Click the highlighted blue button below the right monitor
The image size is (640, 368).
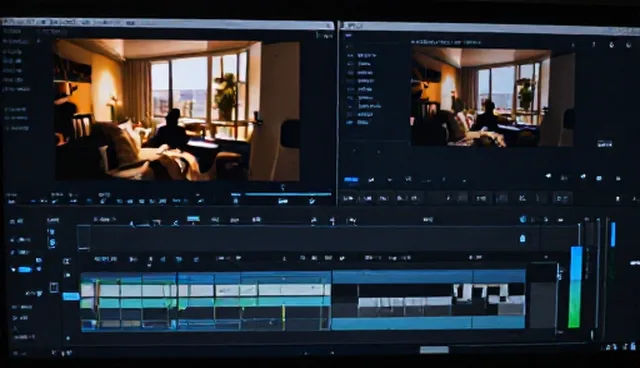tap(351, 180)
